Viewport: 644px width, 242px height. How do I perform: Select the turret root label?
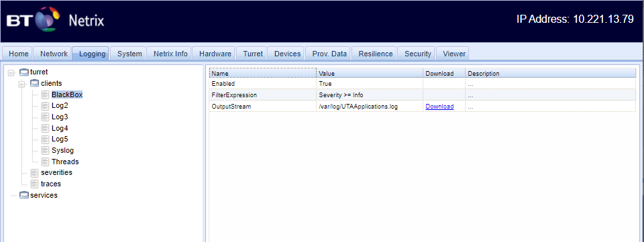[39, 72]
